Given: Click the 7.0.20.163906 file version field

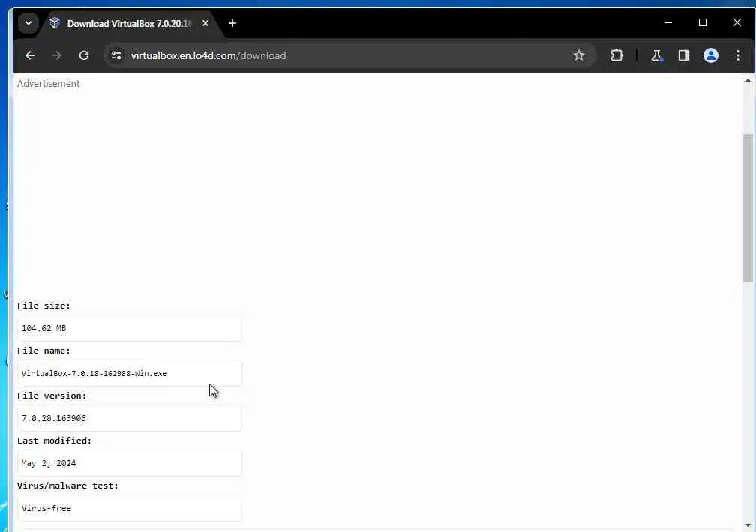Looking at the screenshot, I should [x=129, y=418].
